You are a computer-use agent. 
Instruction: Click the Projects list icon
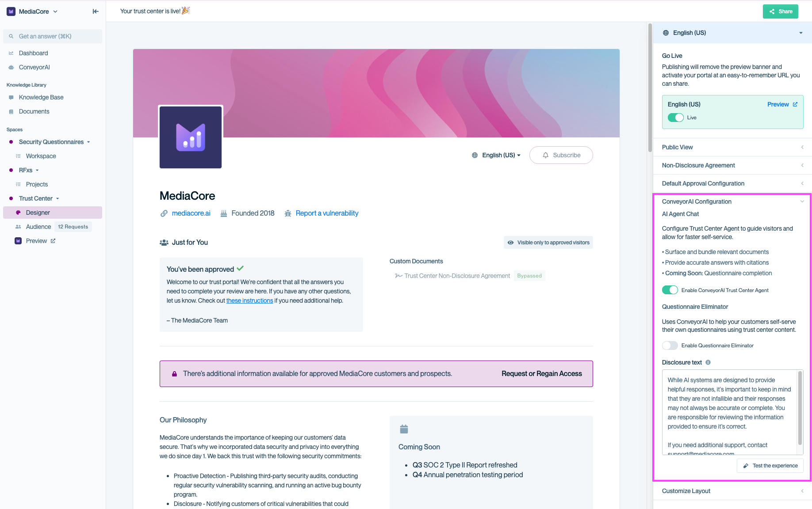pos(18,184)
